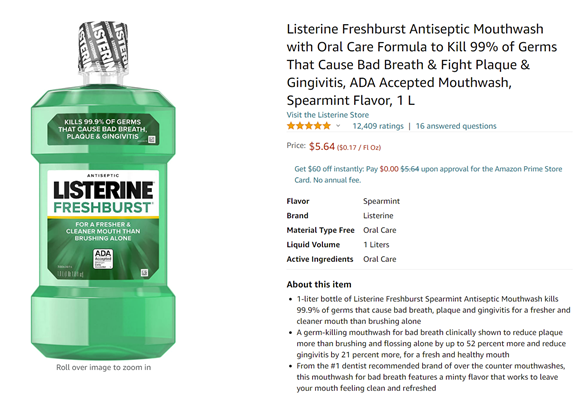Click the first bullet about 1-liter bottle
582x396 pixels.
coord(433,310)
